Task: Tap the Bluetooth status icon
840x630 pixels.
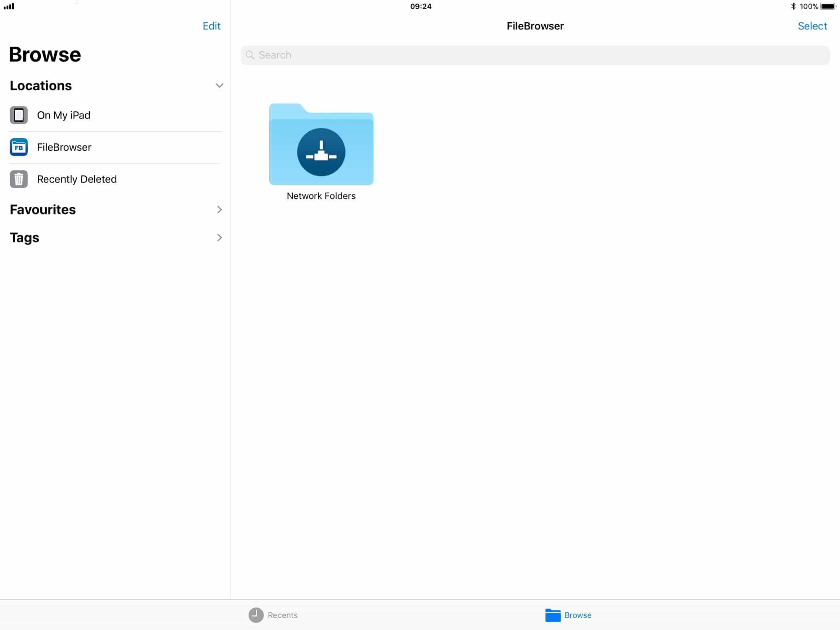Action: (x=793, y=6)
